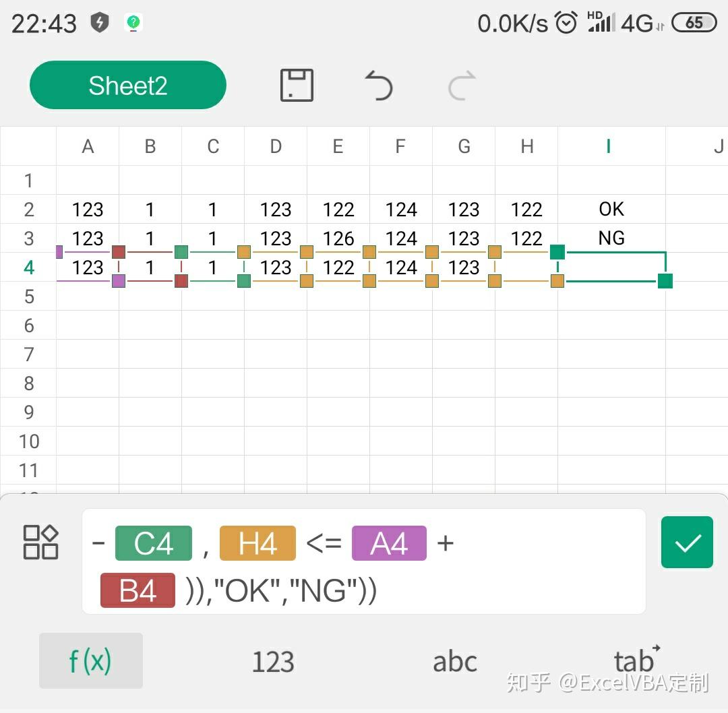Click the save document icon
This screenshot has height=713, width=728.
coord(297,86)
